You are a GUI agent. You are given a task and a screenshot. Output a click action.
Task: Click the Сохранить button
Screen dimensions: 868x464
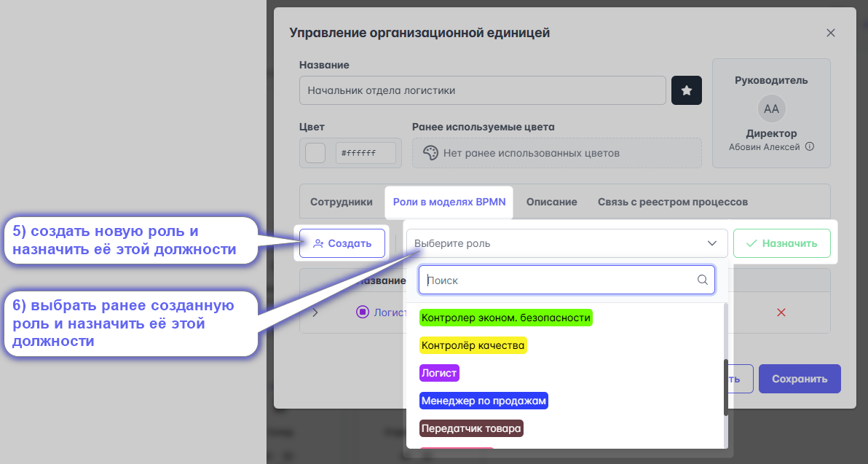coord(799,379)
